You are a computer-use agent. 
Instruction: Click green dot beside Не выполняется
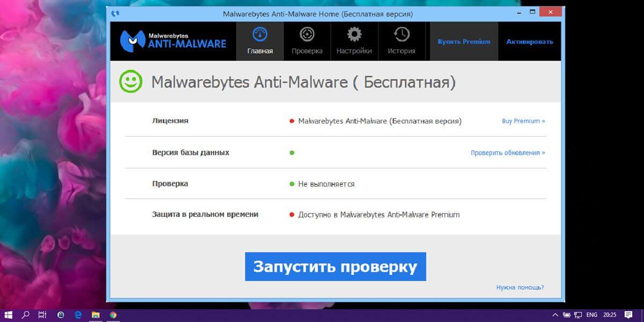click(x=292, y=184)
